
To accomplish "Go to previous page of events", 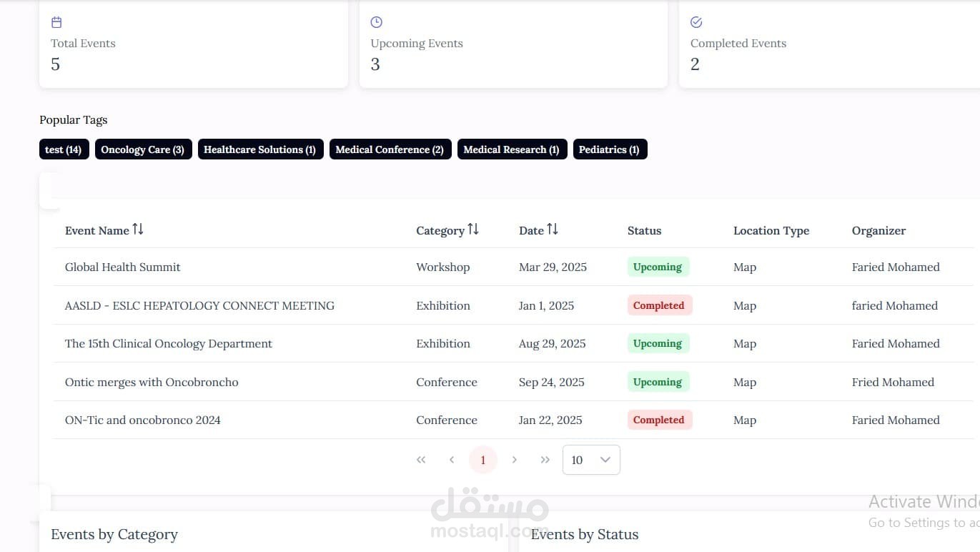I will point(452,460).
